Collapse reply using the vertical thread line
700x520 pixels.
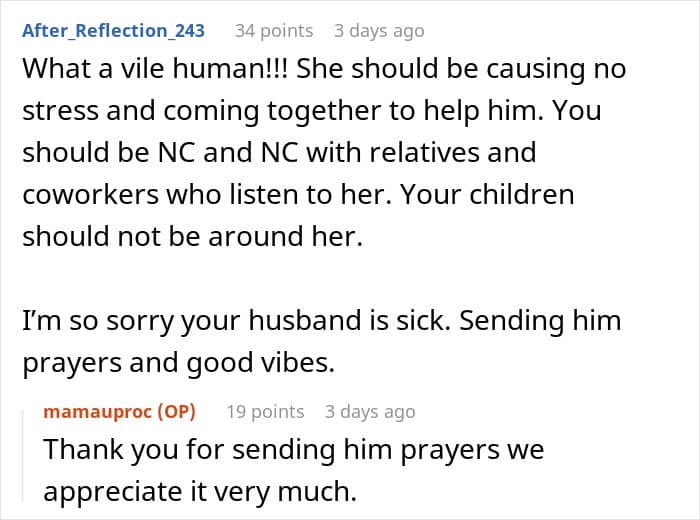point(26,457)
